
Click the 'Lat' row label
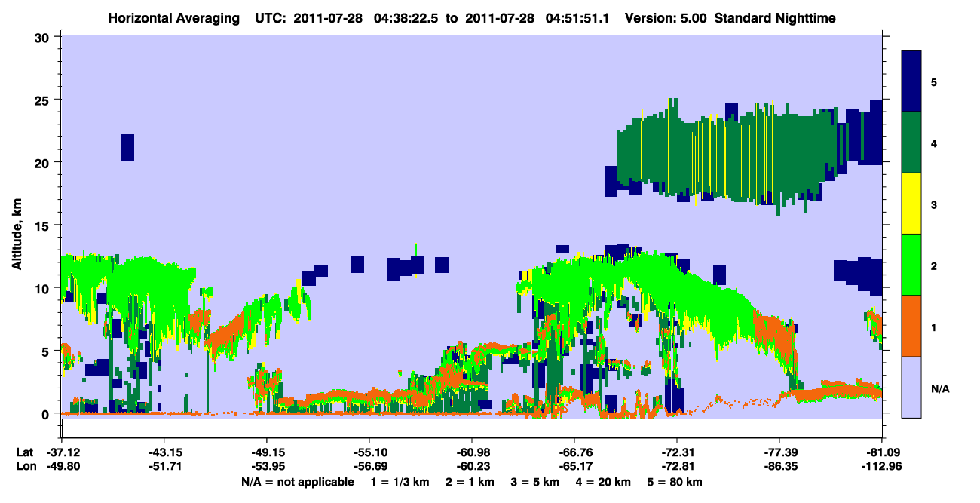tap(24, 452)
